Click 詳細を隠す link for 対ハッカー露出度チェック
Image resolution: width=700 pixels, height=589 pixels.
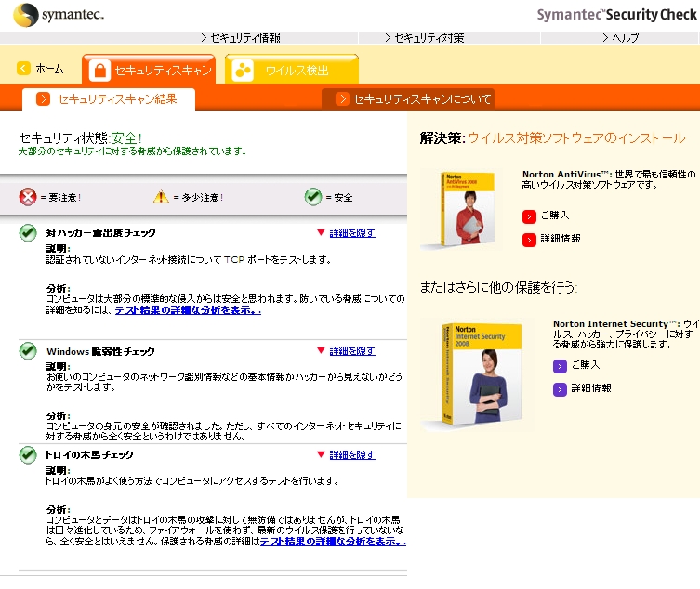352,232
